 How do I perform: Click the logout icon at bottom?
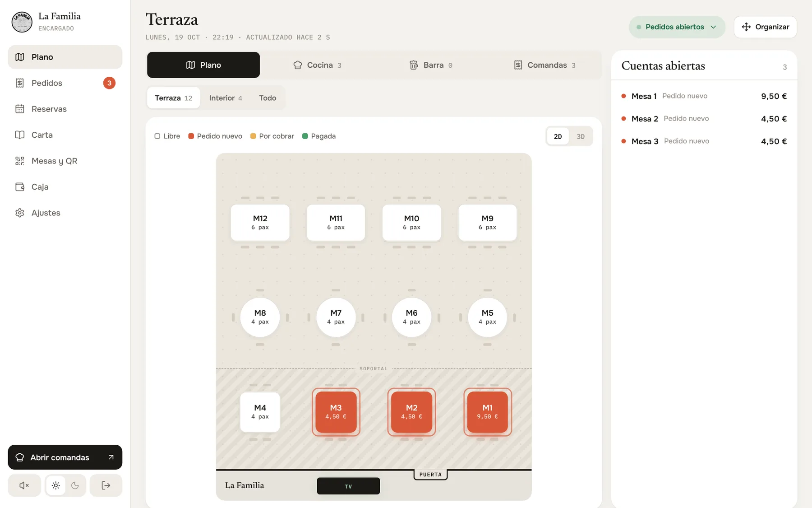click(x=106, y=485)
